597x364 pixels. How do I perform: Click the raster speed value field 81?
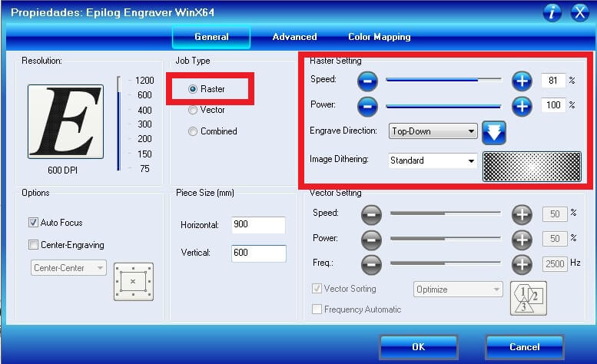pyautogui.click(x=553, y=81)
